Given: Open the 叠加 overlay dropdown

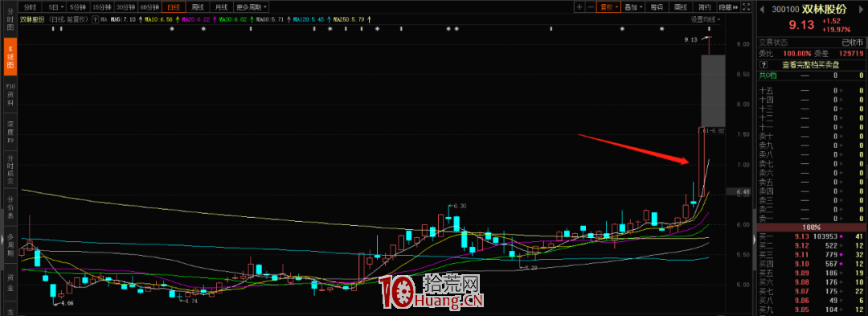Looking at the screenshot, I should 633,7.
